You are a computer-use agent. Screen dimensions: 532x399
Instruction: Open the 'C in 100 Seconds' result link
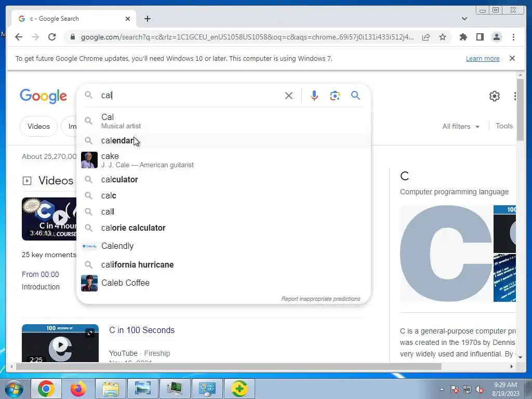(x=142, y=330)
